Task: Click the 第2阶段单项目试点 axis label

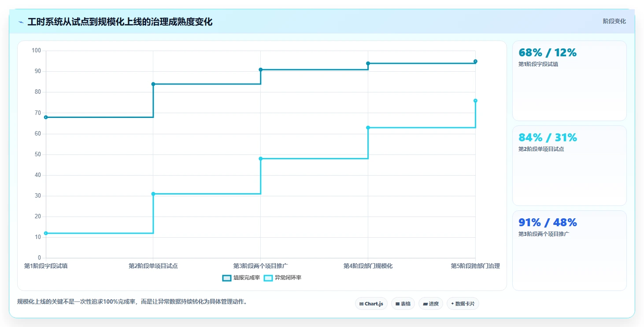Action: pos(153,266)
